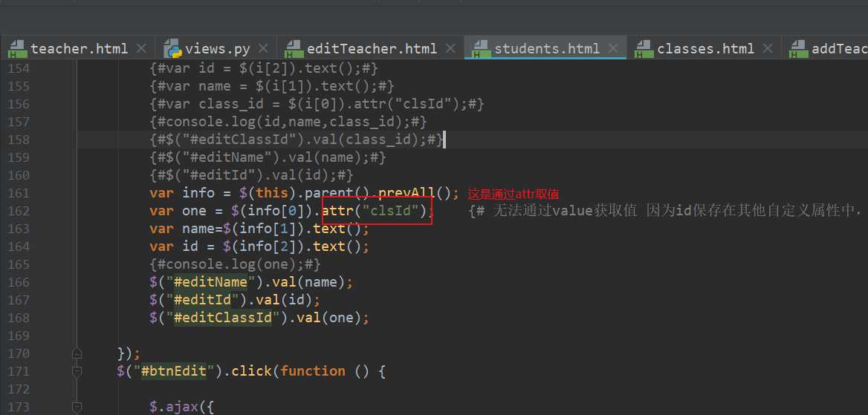The width and height of the screenshot is (868, 415).
Task: Click the commented console.log(one) on line 165
Action: click(236, 264)
